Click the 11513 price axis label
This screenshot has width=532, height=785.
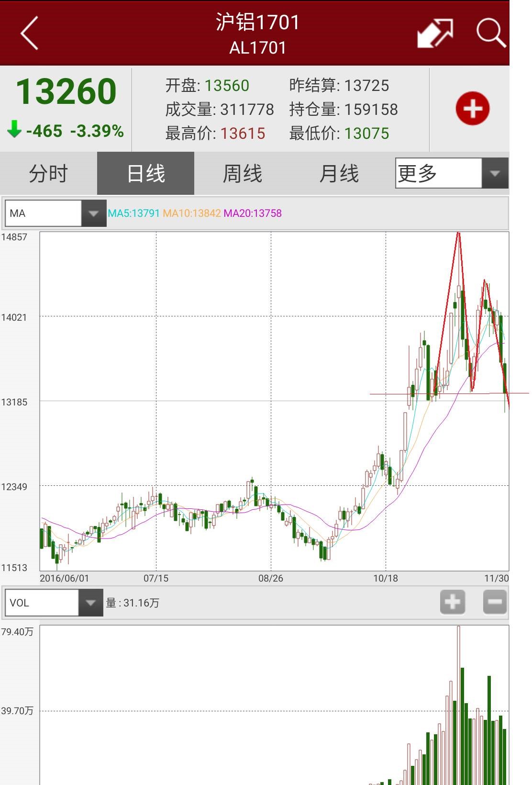[14, 568]
